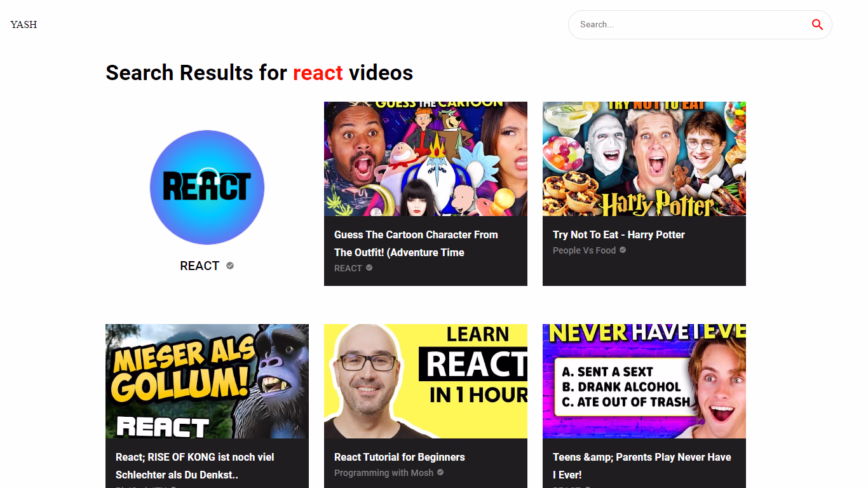Open Learn React in 1 Hour thumbnail
The height and width of the screenshot is (488, 868).
coord(426,381)
